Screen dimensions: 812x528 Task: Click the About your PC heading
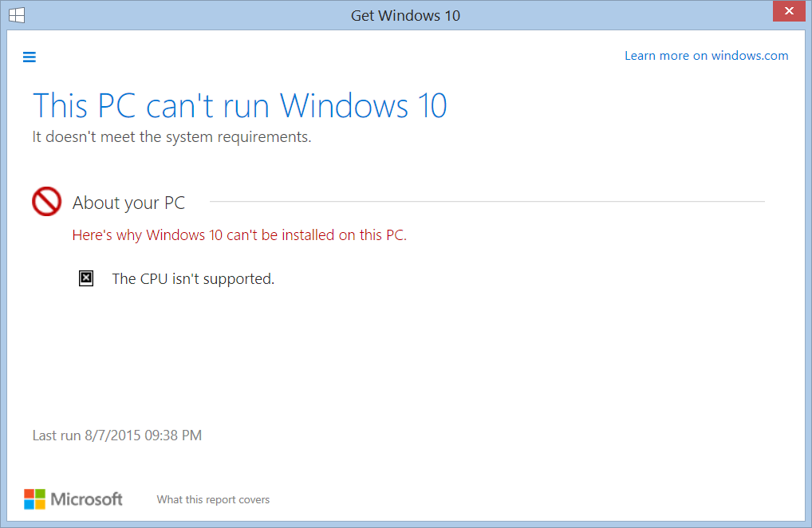coord(128,203)
